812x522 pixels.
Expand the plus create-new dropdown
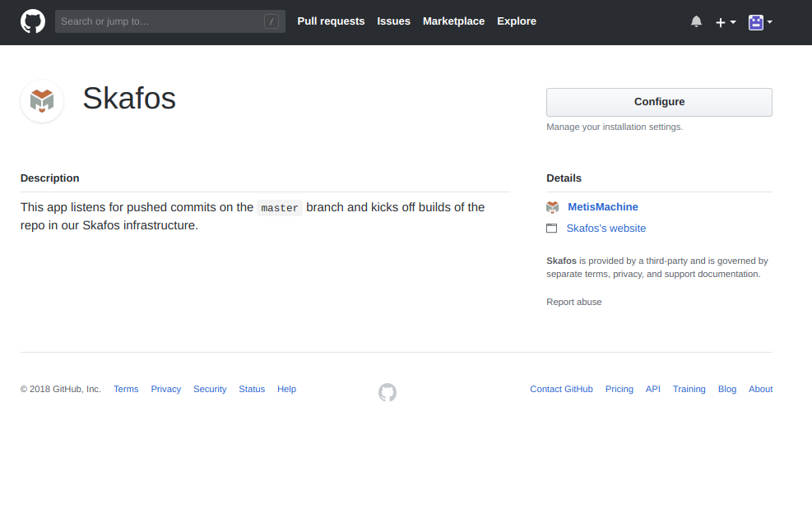pos(726,22)
